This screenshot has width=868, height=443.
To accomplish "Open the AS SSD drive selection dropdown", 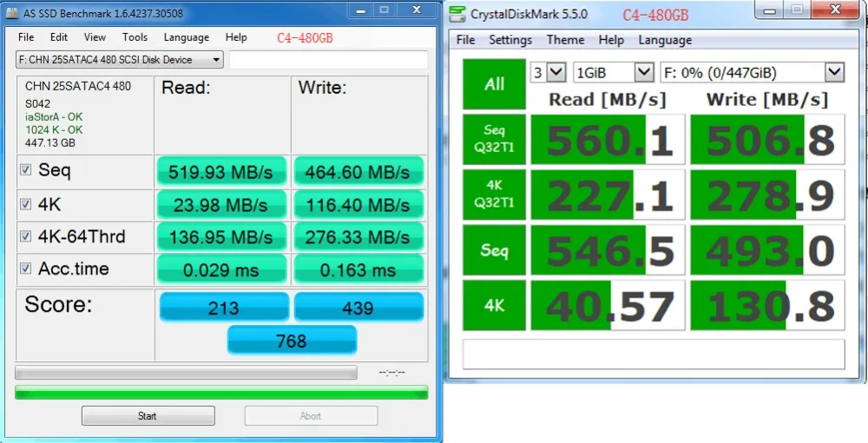I will [x=120, y=60].
